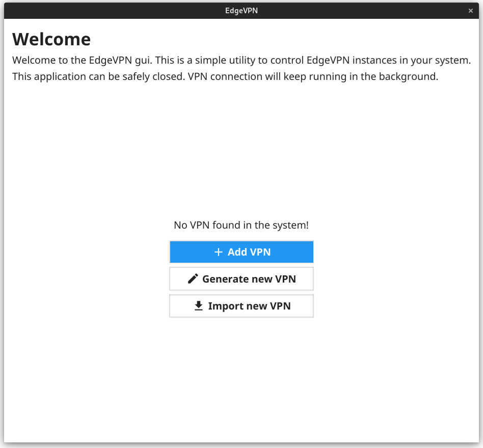Click the Welcome heading

(51, 39)
